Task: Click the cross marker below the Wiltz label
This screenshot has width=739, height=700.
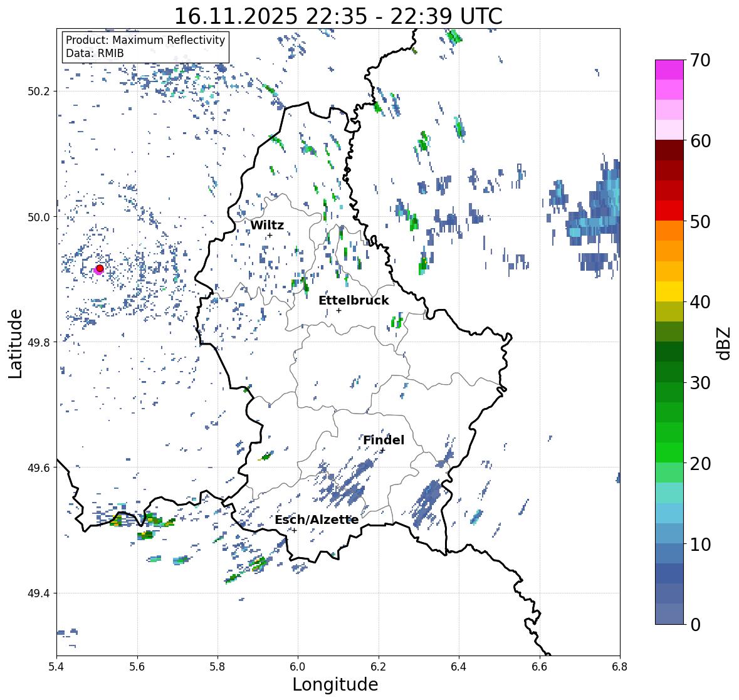Action: (x=270, y=235)
